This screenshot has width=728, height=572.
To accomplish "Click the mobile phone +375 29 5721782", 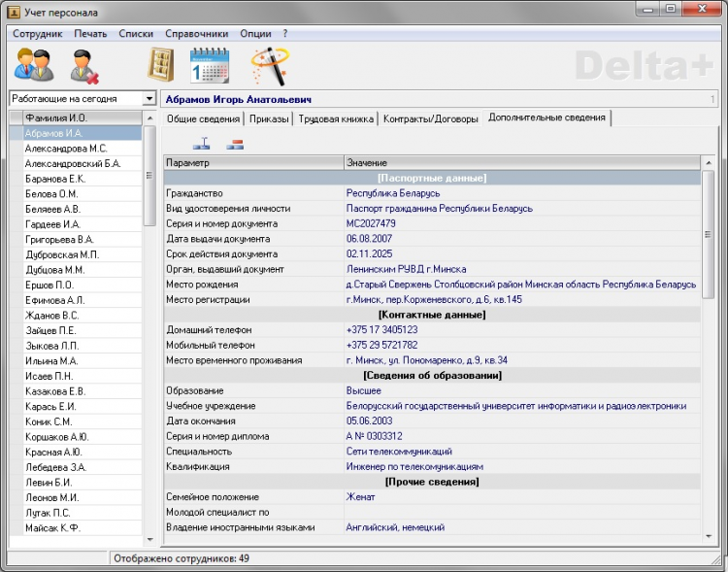I will (381, 346).
